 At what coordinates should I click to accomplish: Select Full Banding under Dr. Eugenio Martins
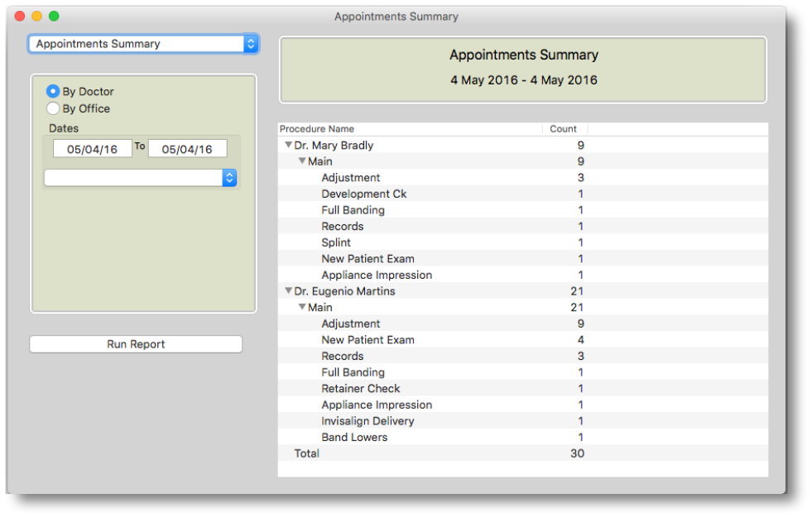pyautogui.click(x=523, y=372)
